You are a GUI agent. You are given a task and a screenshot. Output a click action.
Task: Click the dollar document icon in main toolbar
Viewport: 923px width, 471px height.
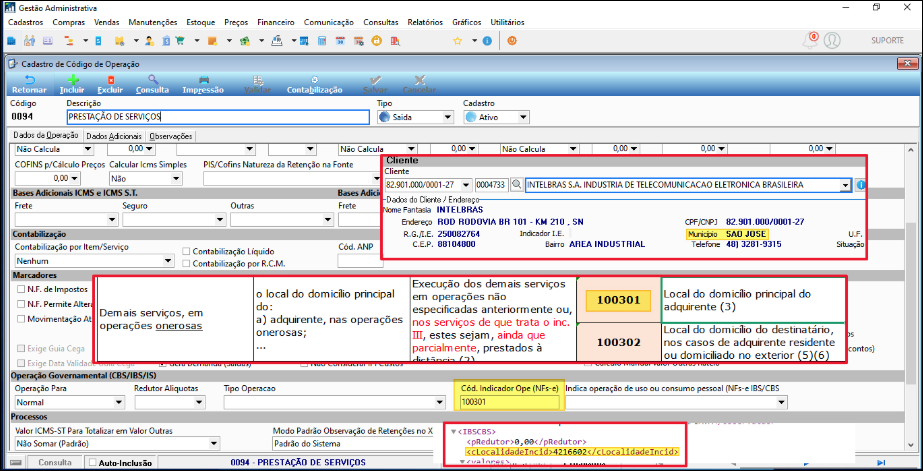(x=167, y=41)
